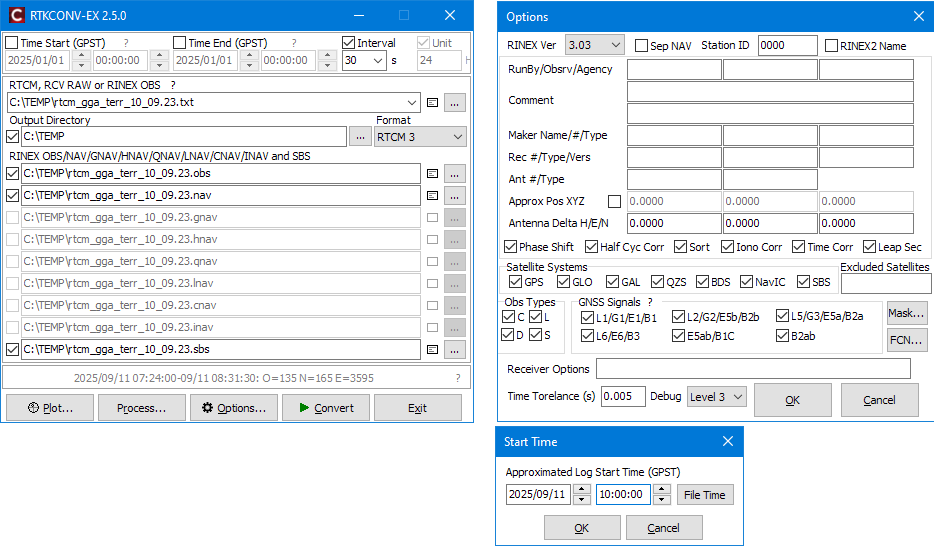The image size is (934, 547).
Task: Increment the log start time with the up arrow
Action: [x=661, y=490]
